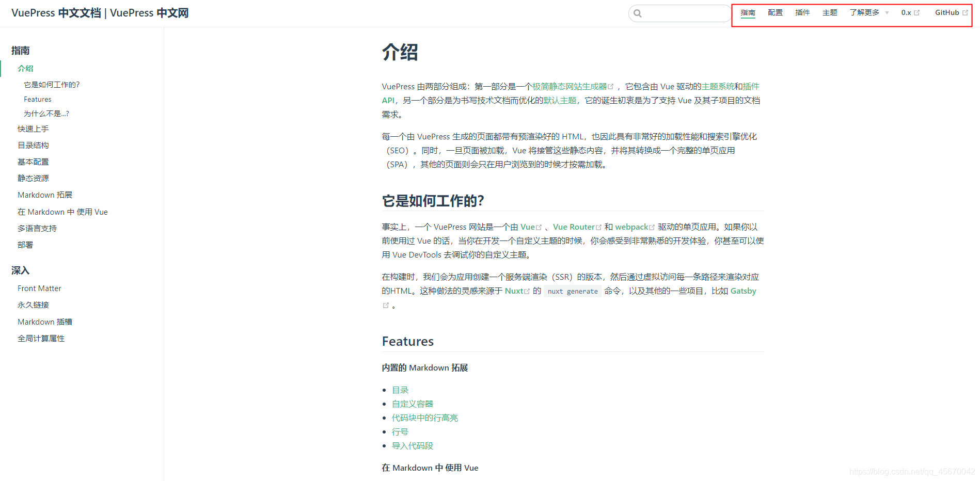Follow the 默认主题 link
This screenshot has height=481, width=980.
560,101
